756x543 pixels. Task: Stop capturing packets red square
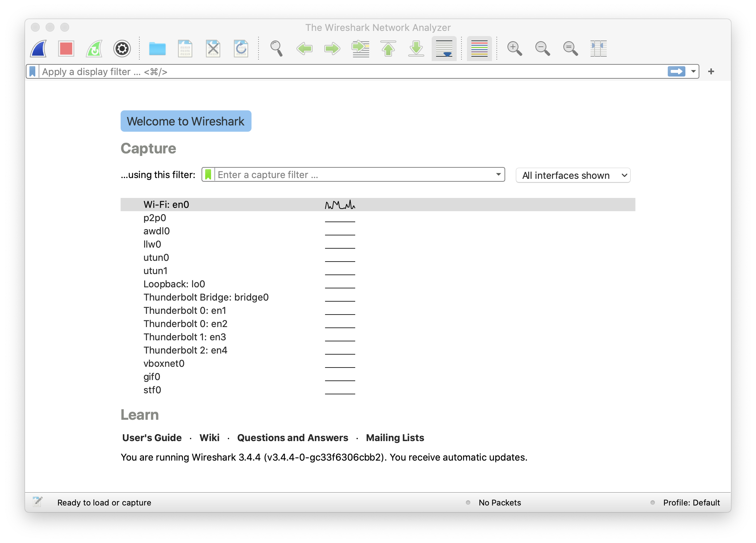pyautogui.click(x=66, y=49)
